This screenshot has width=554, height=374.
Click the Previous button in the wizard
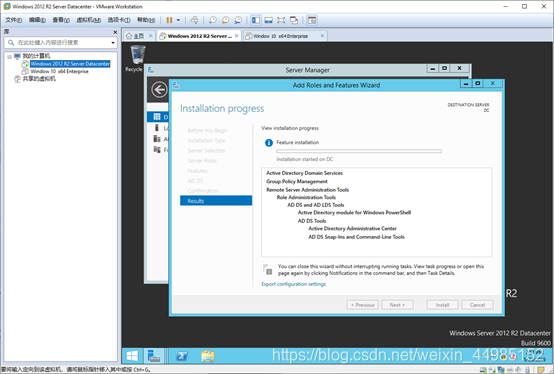click(363, 305)
